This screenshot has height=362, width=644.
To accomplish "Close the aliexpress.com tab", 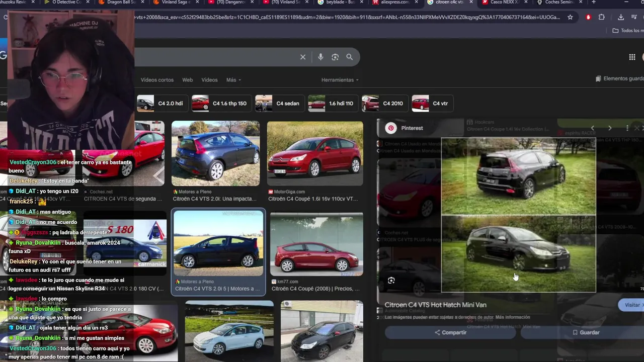I will (x=417, y=3).
